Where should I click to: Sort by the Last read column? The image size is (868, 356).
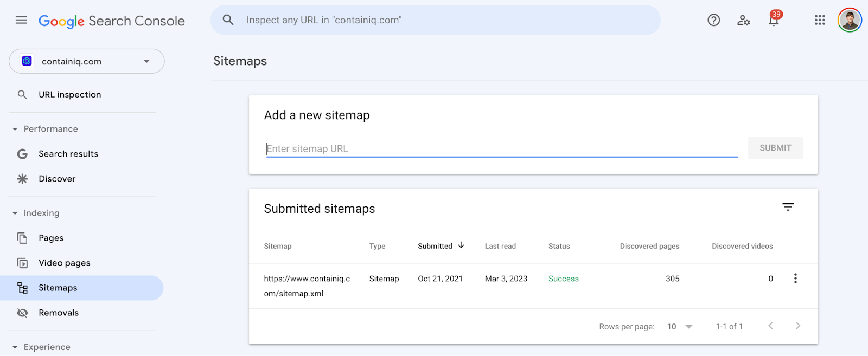point(500,246)
